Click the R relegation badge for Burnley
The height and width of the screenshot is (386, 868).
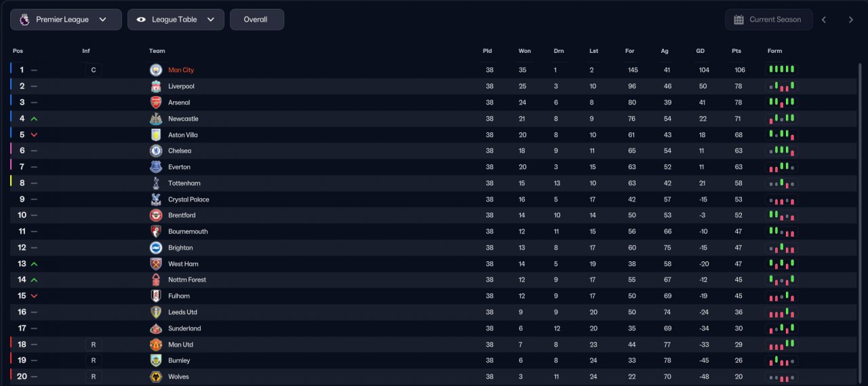pyautogui.click(x=94, y=361)
